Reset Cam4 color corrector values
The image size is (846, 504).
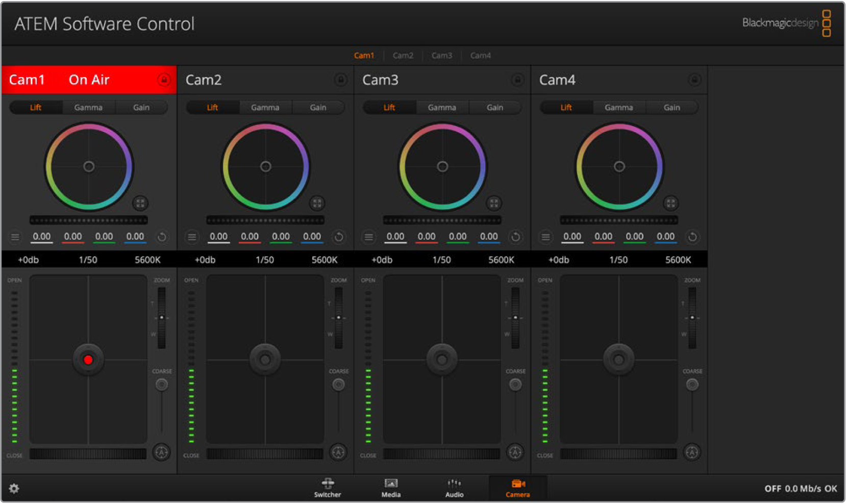point(692,237)
